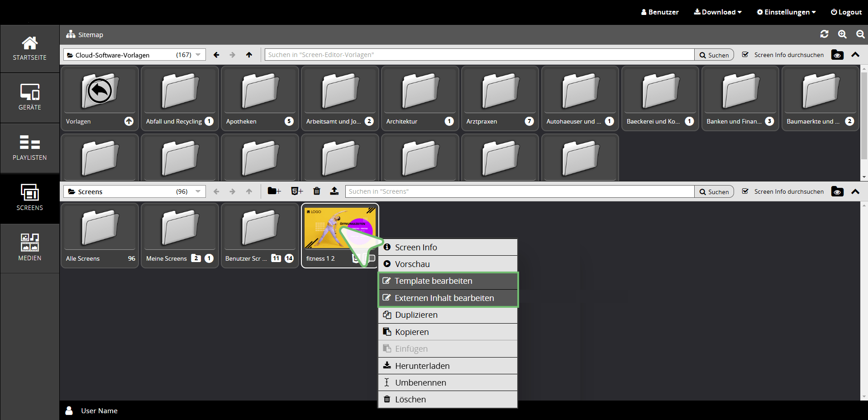Click the new HTML5 screen icon
This screenshot has width=868, height=420.
[x=296, y=191]
